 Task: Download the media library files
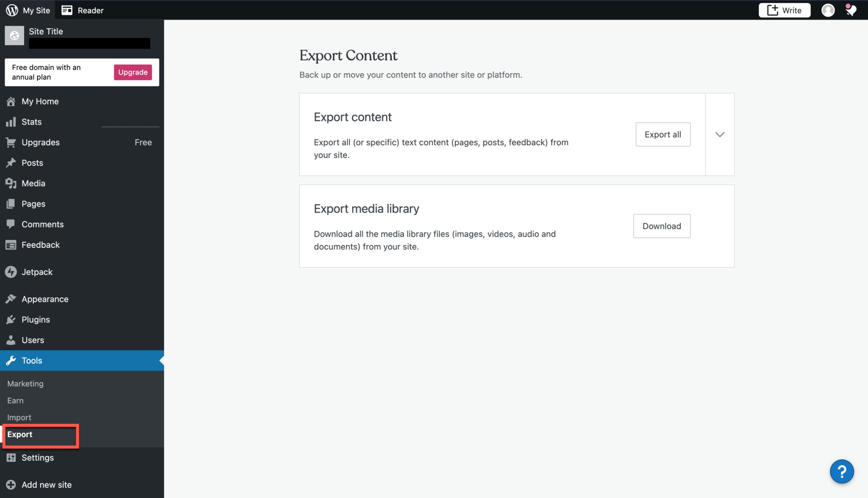pos(662,226)
